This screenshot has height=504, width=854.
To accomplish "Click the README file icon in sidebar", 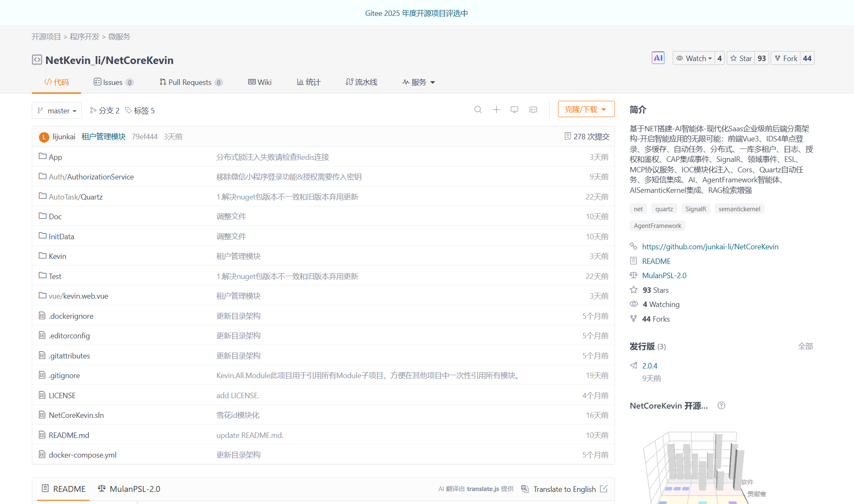I will coord(633,261).
